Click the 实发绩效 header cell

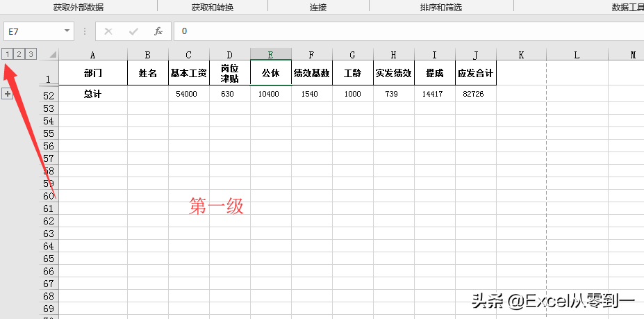coord(394,73)
